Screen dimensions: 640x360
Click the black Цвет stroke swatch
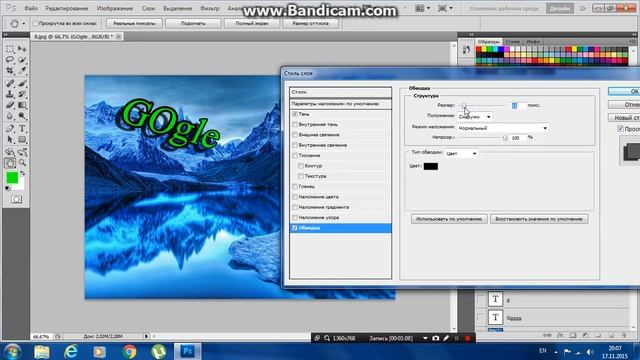431,166
